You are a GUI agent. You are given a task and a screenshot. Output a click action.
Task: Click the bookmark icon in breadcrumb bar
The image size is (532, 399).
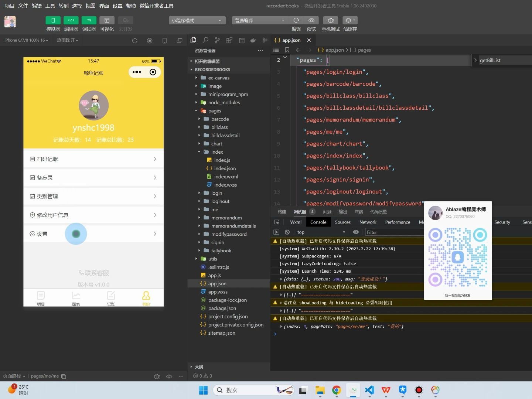tap(287, 50)
